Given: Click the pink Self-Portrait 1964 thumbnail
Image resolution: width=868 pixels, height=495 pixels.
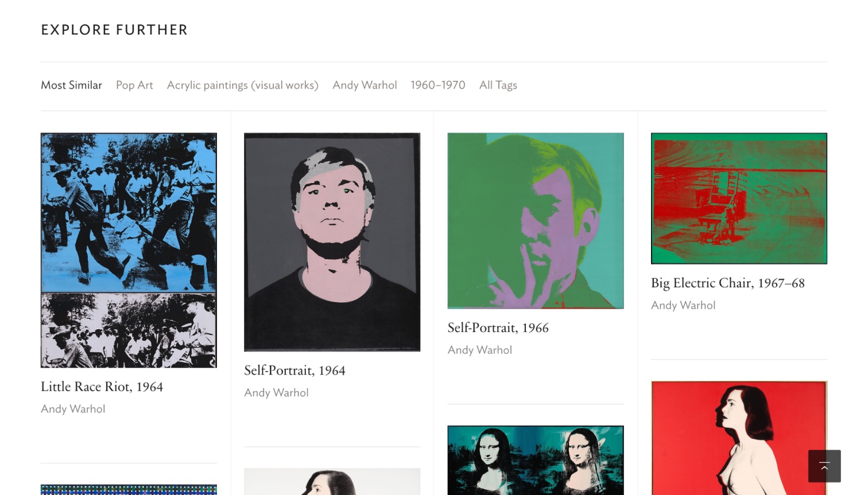Looking at the screenshot, I should (332, 241).
